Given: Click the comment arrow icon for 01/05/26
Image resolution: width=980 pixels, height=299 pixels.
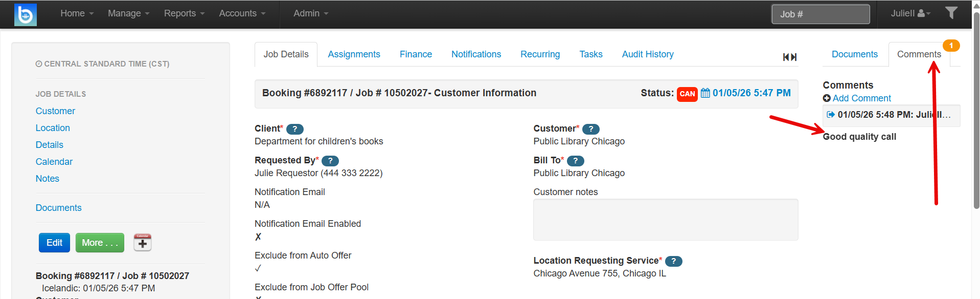Looking at the screenshot, I should tap(831, 114).
